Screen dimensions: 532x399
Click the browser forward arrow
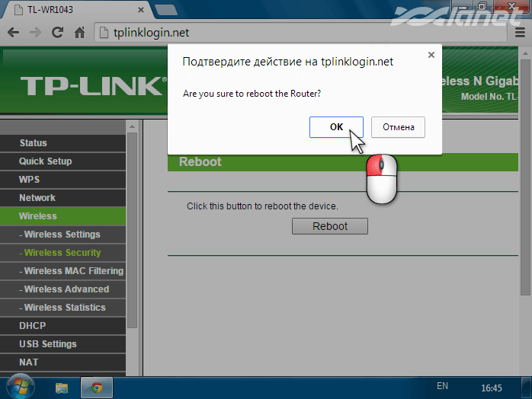(35, 33)
